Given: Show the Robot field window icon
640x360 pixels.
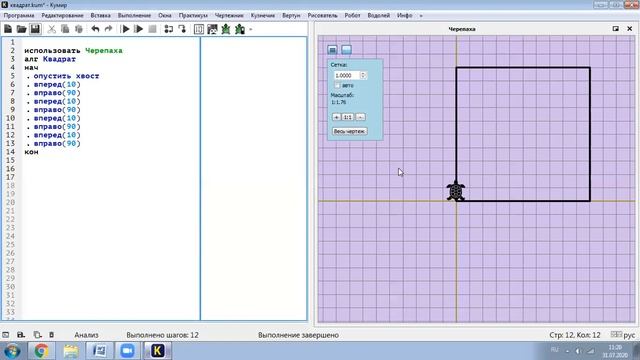Looking at the screenshot, I should (212, 29).
